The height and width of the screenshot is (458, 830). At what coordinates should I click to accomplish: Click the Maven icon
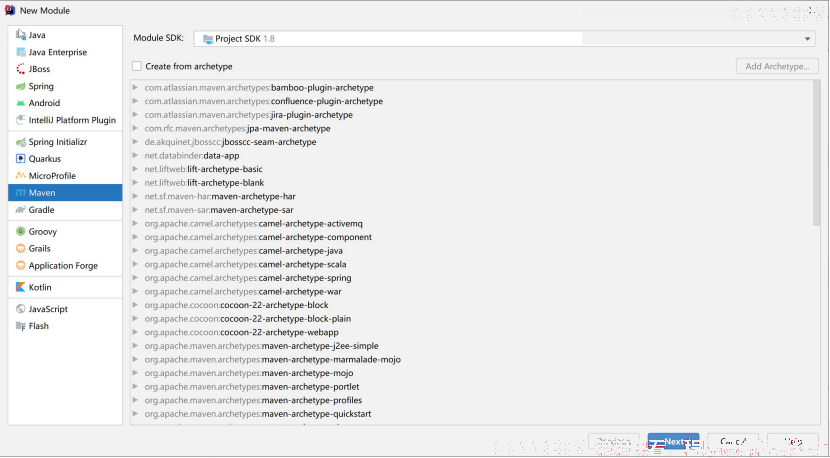(x=21, y=193)
